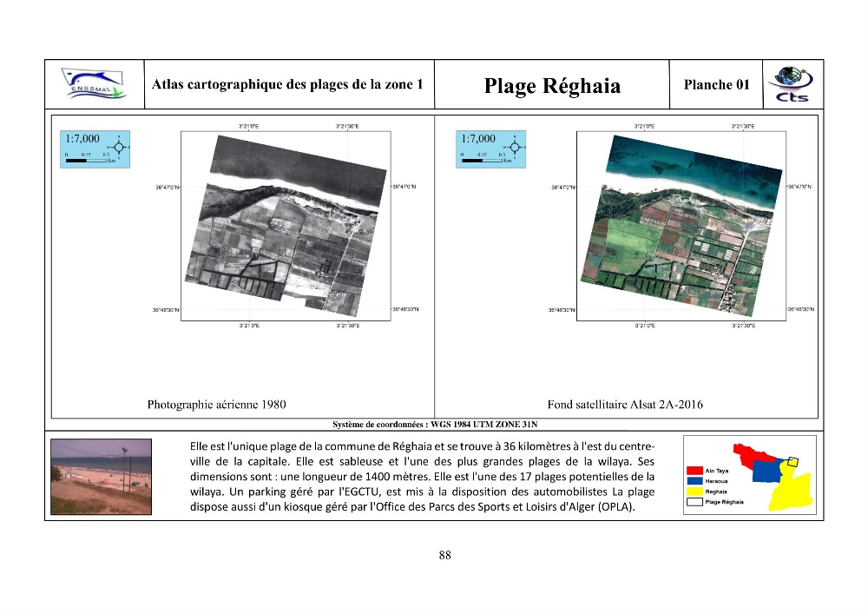Image resolution: width=868 pixels, height=614 pixels.
Task: Select the white Plage Réghaia legend box
Action: [x=694, y=502]
